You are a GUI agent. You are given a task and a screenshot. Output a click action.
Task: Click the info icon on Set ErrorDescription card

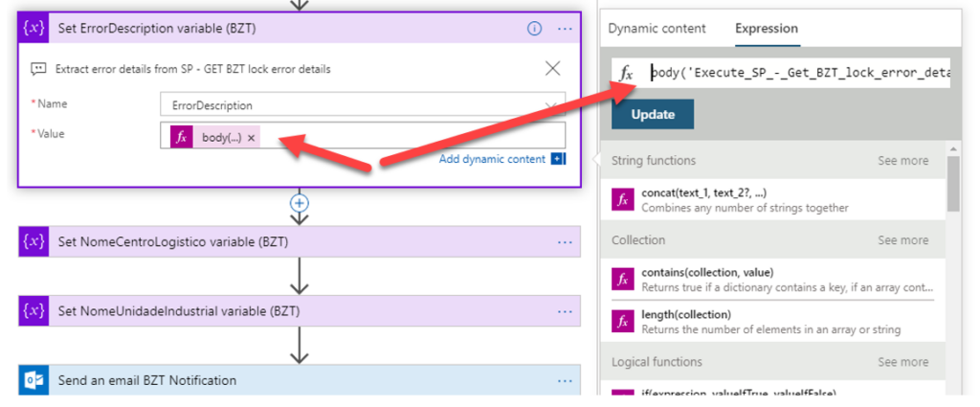pos(535,29)
